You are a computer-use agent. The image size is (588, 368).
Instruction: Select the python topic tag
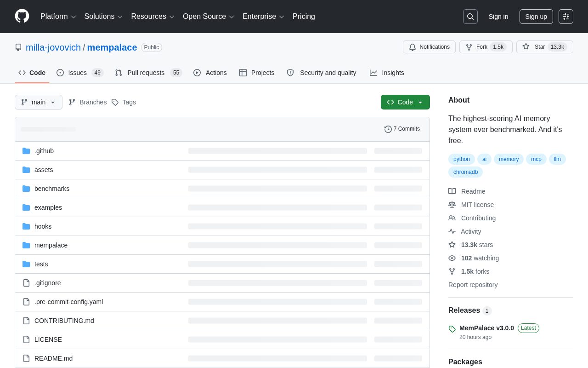(x=462, y=159)
